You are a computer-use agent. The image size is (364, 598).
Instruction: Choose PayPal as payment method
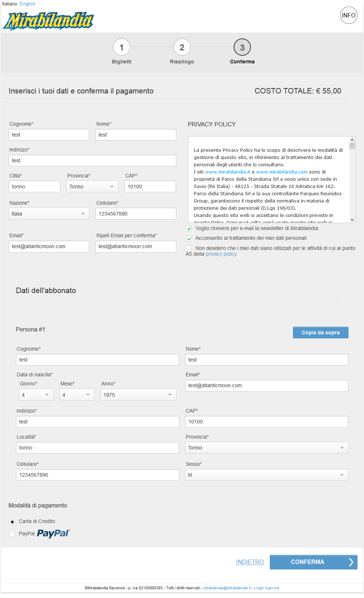[12, 534]
